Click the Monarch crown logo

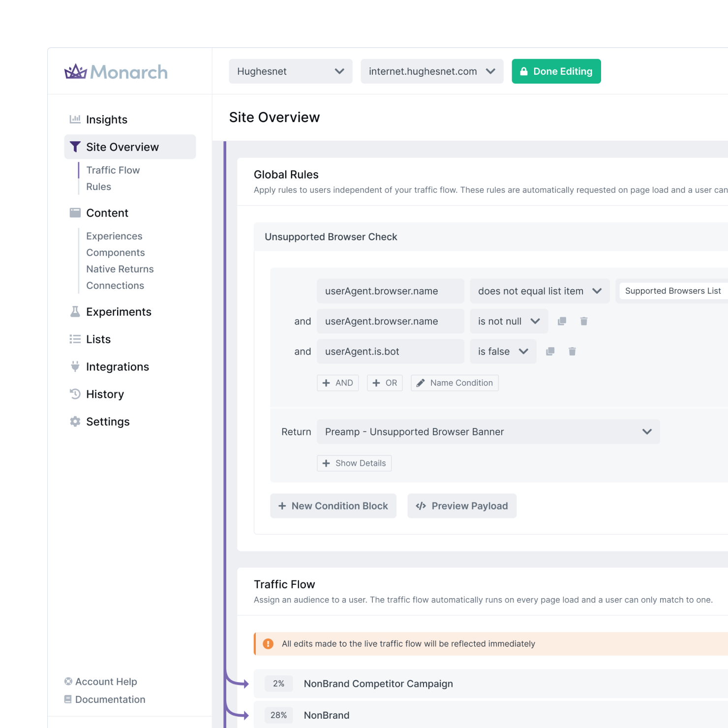tap(76, 72)
